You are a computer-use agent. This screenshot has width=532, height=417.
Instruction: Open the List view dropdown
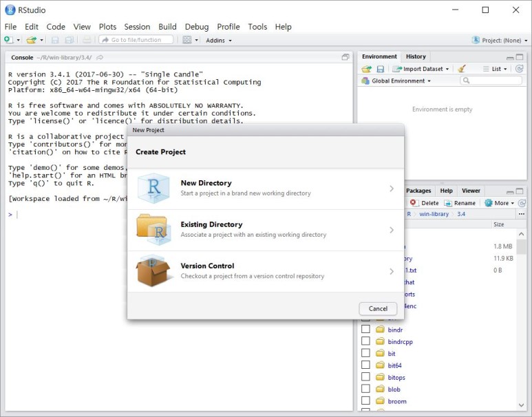coord(495,69)
